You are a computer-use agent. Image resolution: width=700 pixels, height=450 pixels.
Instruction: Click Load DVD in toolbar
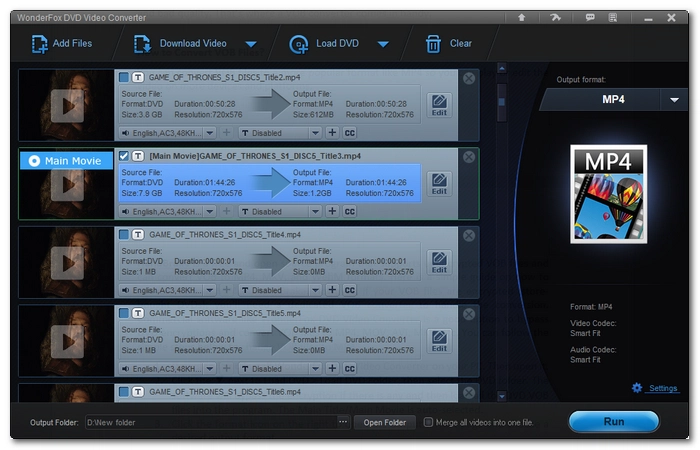click(x=324, y=44)
